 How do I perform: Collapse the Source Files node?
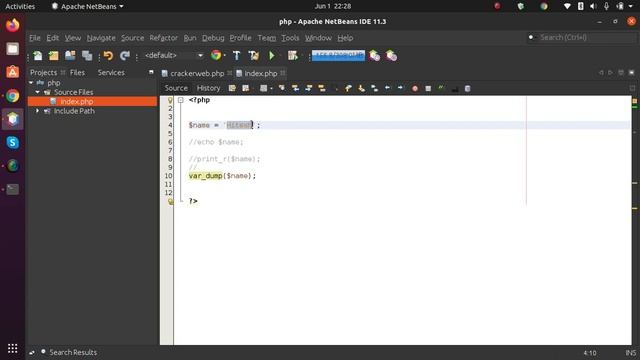[38, 92]
